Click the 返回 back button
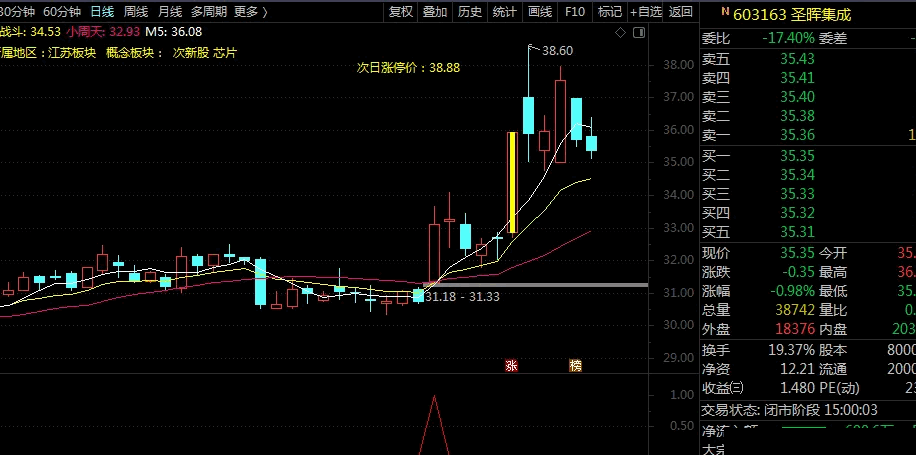Viewport: 916px width, 455px height. pos(681,12)
